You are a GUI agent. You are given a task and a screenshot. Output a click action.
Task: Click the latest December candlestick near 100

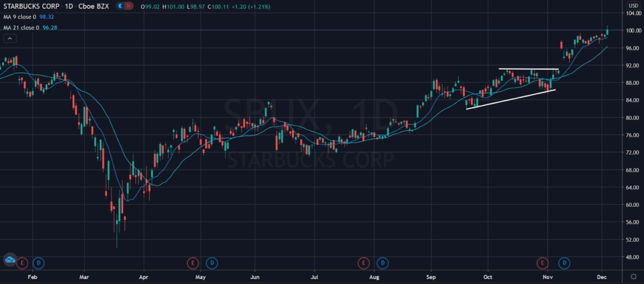[608, 31]
